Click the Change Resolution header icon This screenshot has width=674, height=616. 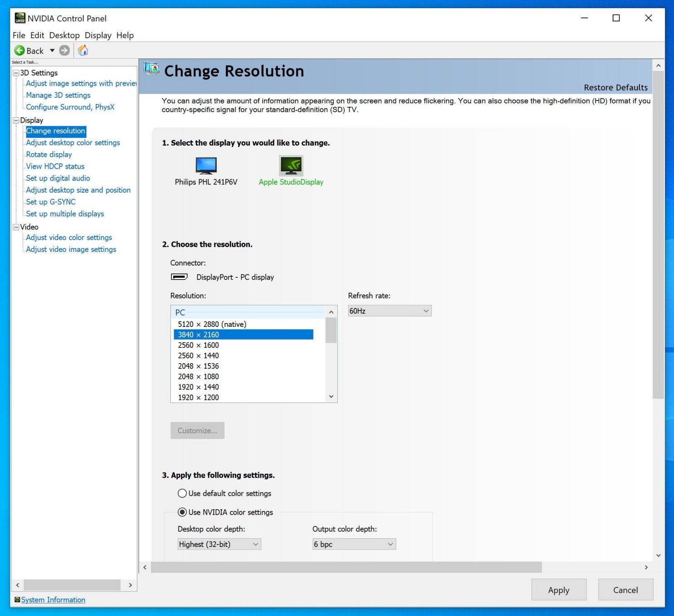click(x=152, y=69)
